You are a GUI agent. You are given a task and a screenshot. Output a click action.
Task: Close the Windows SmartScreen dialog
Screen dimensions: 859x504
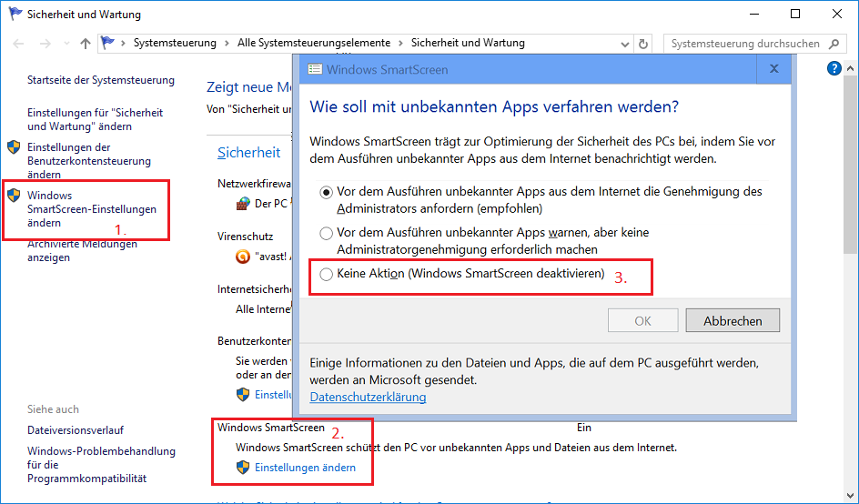click(x=773, y=68)
